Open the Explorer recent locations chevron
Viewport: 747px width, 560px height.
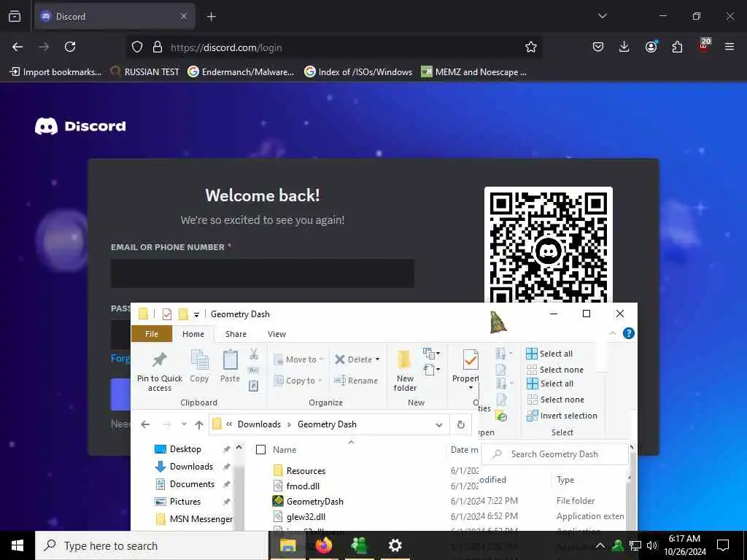click(184, 424)
